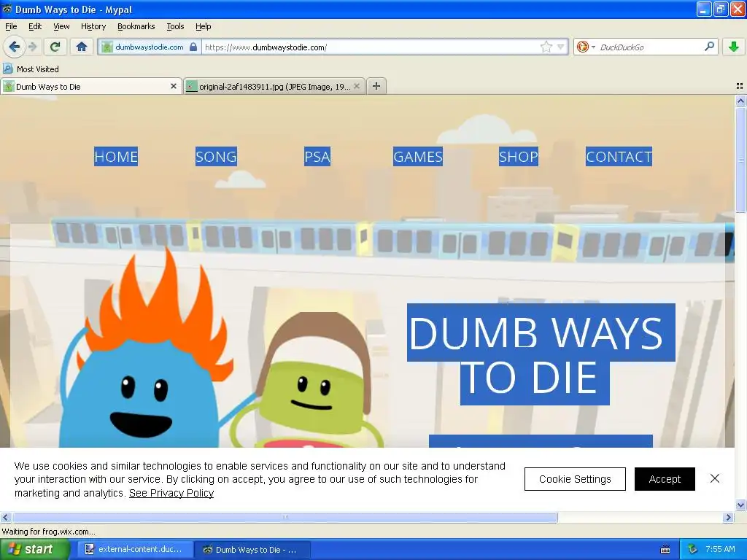The width and height of the screenshot is (747, 560).
Task: Switch to the Dumb Ways to Die tab
Action: click(x=90, y=86)
